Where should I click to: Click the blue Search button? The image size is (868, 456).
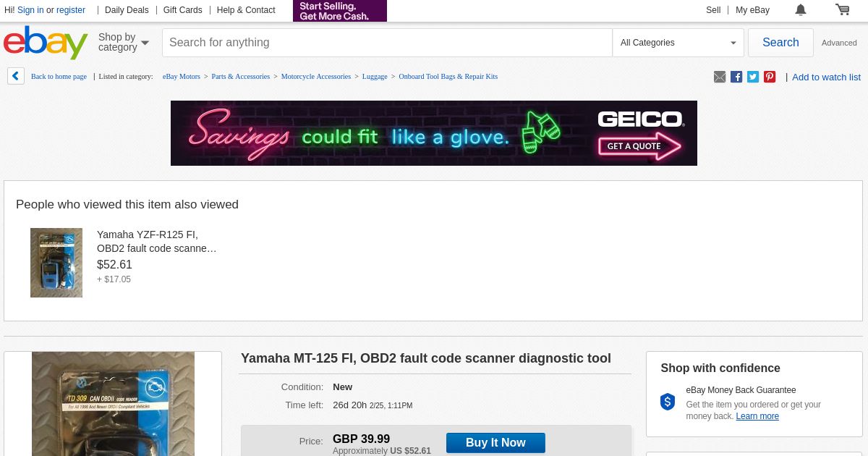click(x=780, y=43)
